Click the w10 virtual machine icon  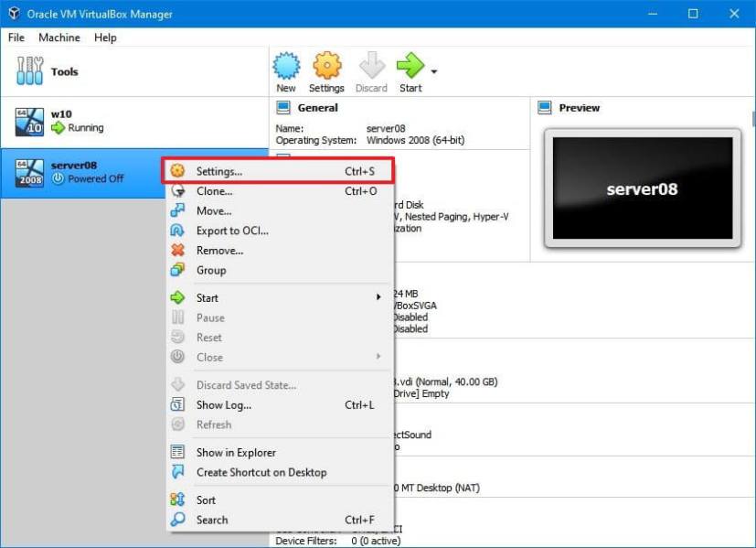click(28, 120)
